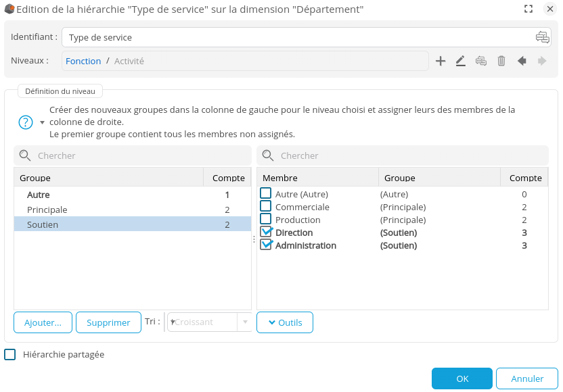563x392 pixels.
Task: Move the level left with the arrow icon
Action: (x=522, y=61)
